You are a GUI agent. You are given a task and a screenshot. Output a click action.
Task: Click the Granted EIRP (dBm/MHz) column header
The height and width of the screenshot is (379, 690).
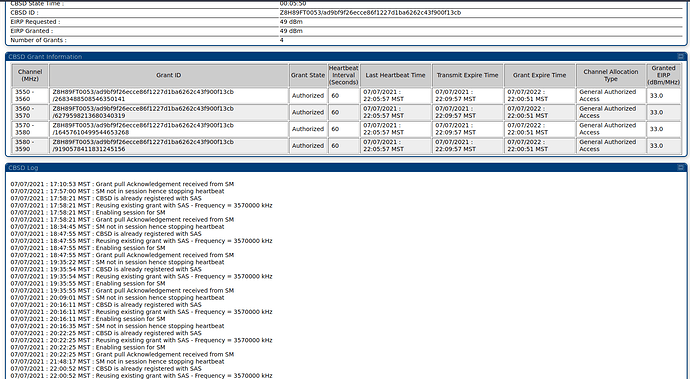click(664, 75)
